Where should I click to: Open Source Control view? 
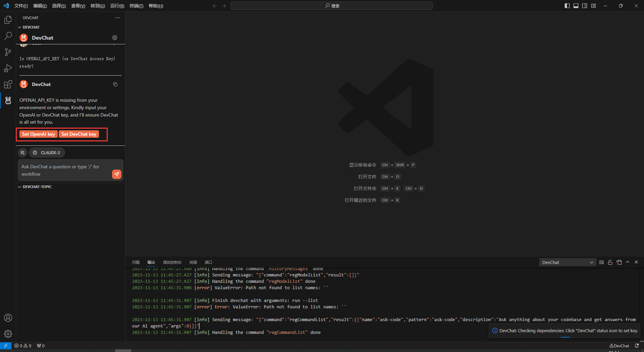pos(8,52)
